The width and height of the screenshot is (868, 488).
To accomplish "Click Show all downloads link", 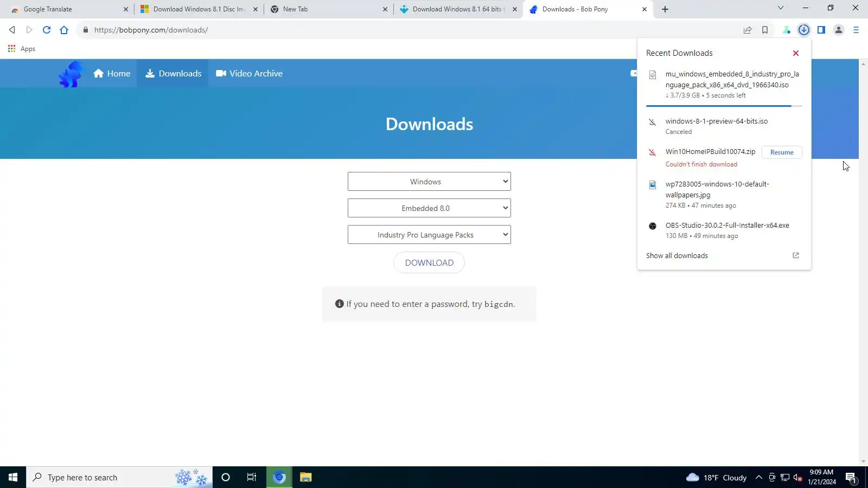I will (677, 256).
